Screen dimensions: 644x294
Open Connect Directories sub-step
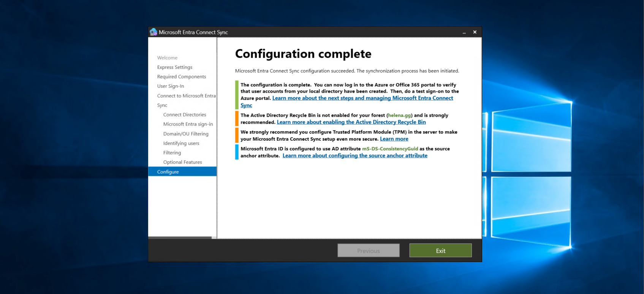point(185,115)
